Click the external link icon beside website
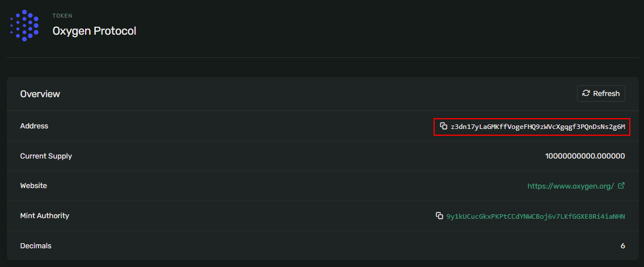 621,186
